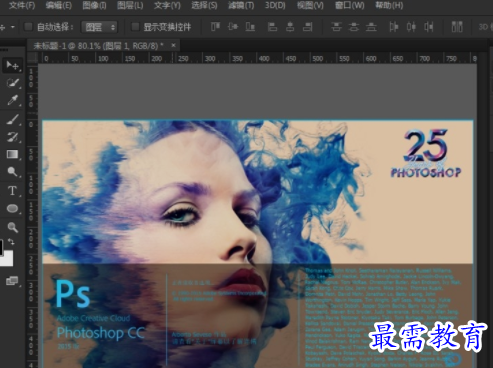
Task: Distribute right edges of layers
Action: (x=429, y=27)
